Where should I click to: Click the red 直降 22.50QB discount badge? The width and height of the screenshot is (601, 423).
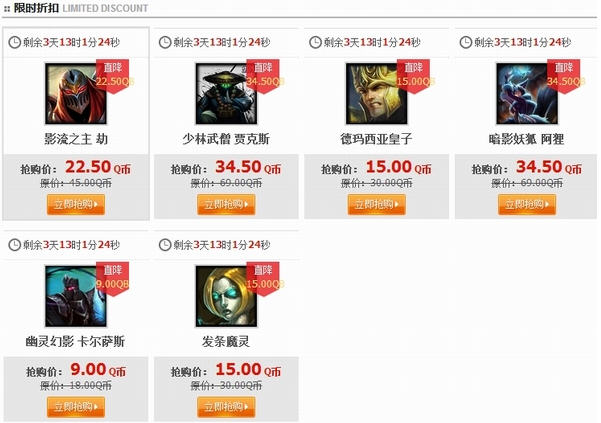[113, 76]
